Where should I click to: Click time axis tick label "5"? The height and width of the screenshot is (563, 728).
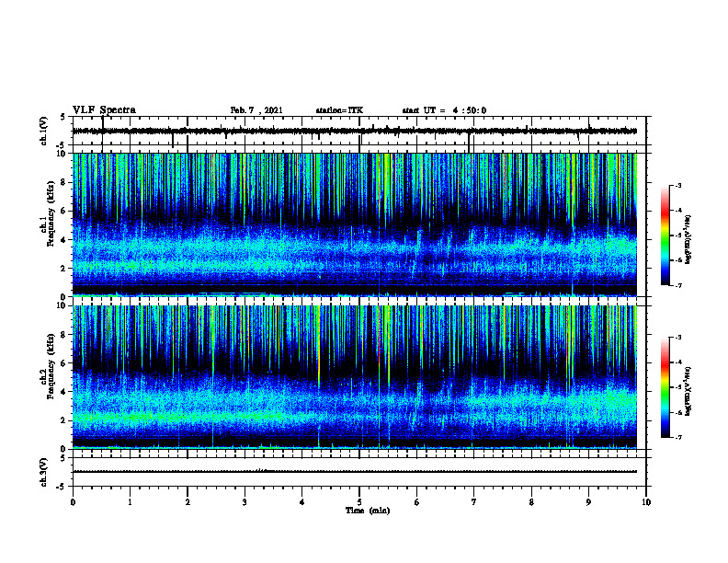pos(359,502)
